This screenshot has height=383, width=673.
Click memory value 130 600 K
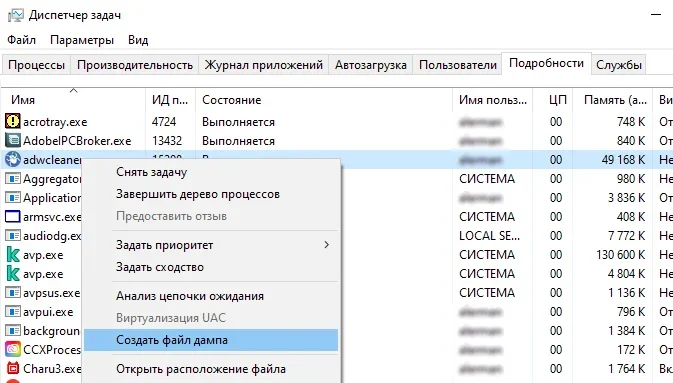tap(621, 255)
